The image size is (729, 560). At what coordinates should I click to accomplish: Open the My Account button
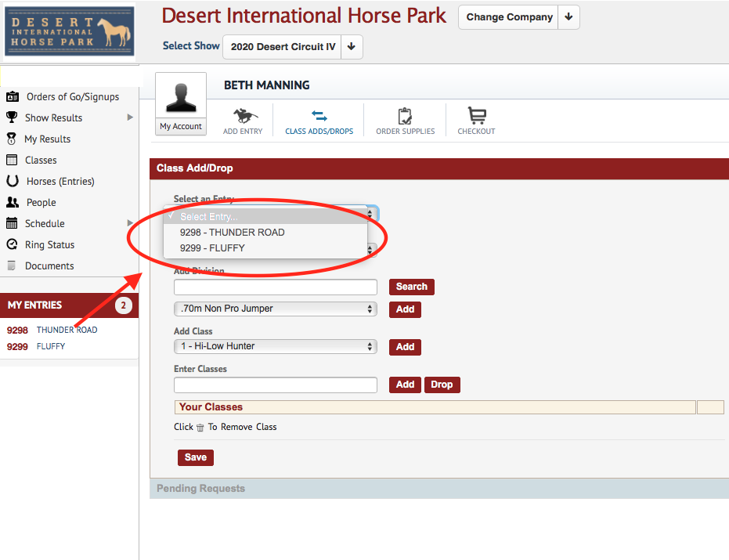tap(181, 127)
